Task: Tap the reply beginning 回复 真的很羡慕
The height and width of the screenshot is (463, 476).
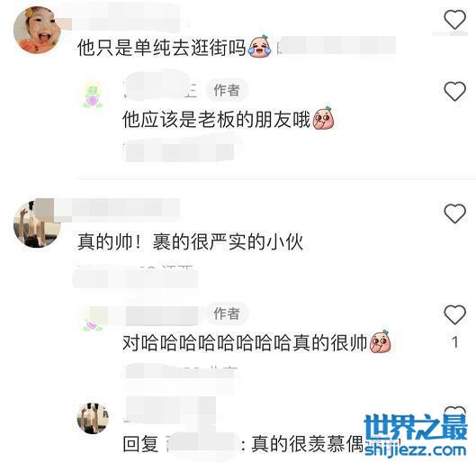Action: click(x=262, y=443)
